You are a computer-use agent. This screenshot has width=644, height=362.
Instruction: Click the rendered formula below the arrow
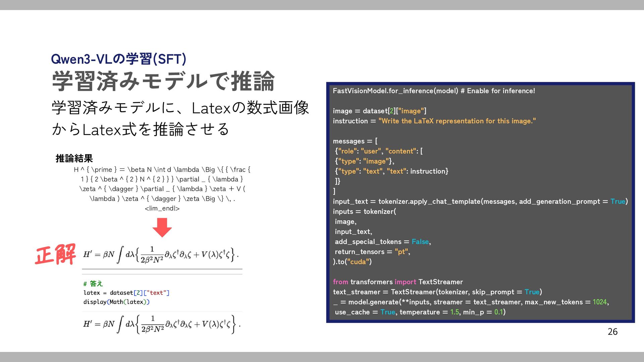coord(161,255)
